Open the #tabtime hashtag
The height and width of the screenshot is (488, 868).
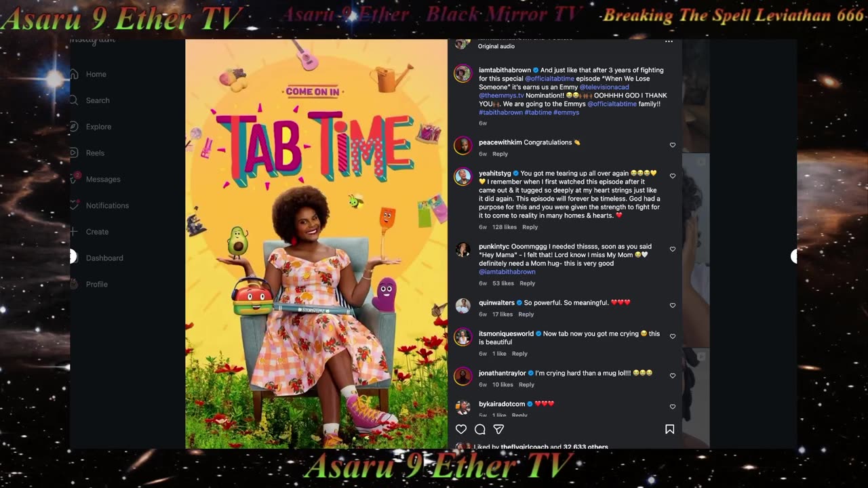point(538,113)
